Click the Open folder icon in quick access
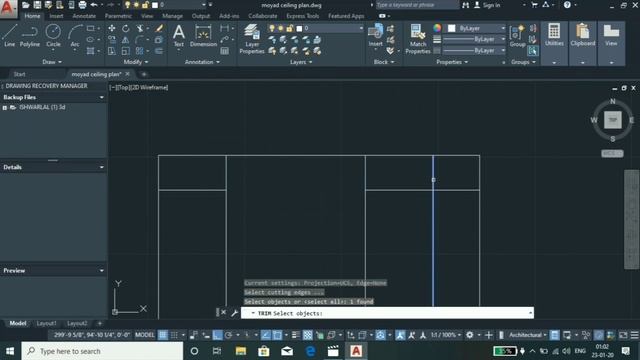The width and height of the screenshot is (640, 360). 26,5
